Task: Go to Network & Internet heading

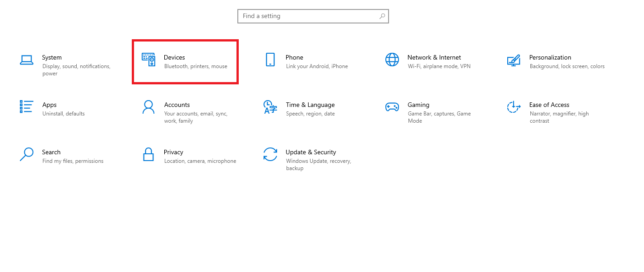Action: 434,57
